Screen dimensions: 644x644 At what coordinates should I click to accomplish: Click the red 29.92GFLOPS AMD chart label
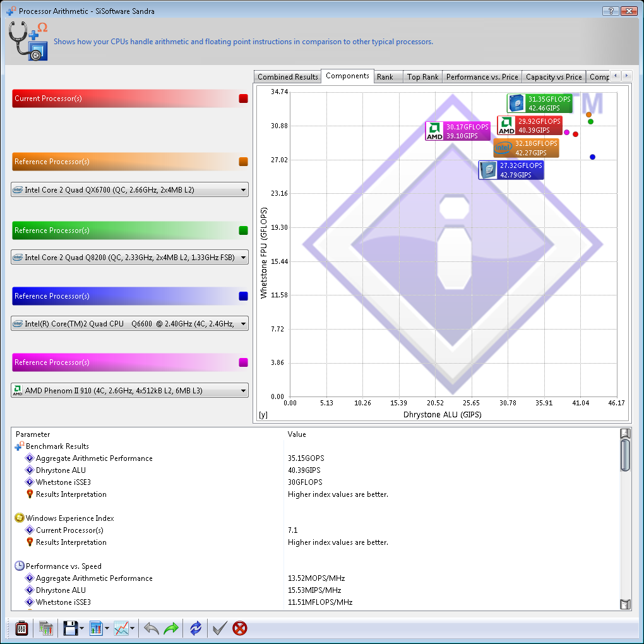[530, 126]
